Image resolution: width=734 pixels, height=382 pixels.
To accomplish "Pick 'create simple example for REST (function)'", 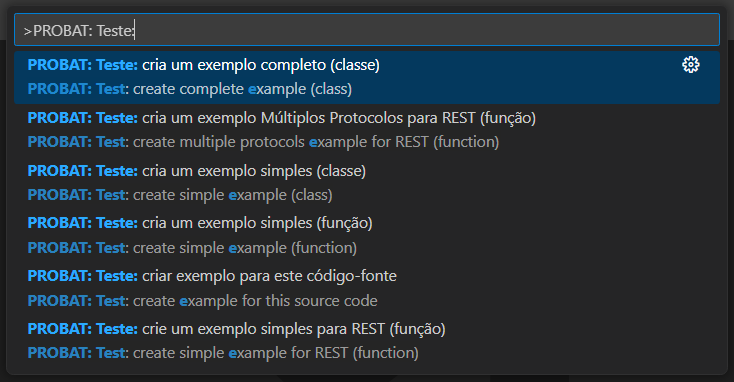I will [x=276, y=353].
